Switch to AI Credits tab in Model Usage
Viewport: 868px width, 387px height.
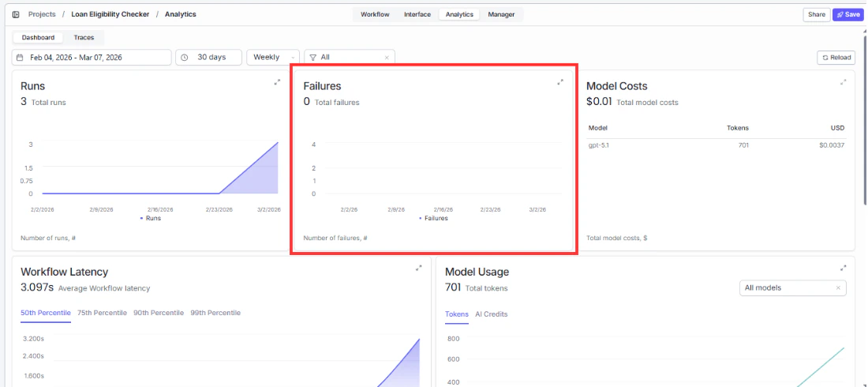pos(491,314)
